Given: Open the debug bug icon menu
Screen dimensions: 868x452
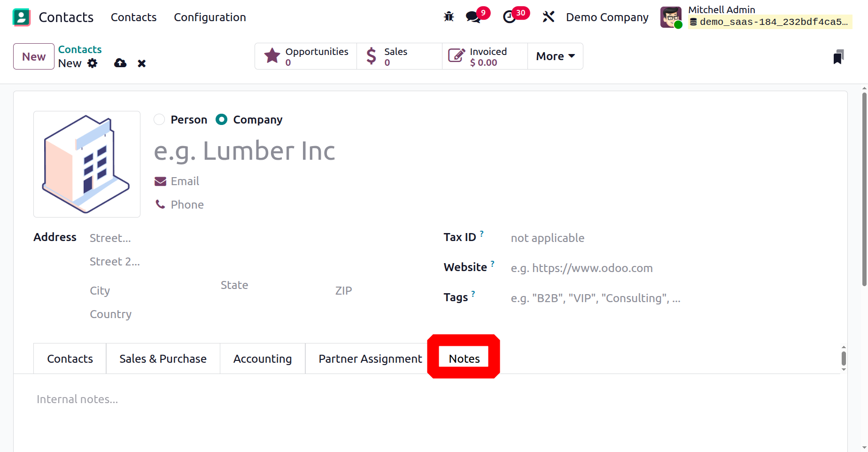Looking at the screenshot, I should pyautogui.click(x=449, y=17).
